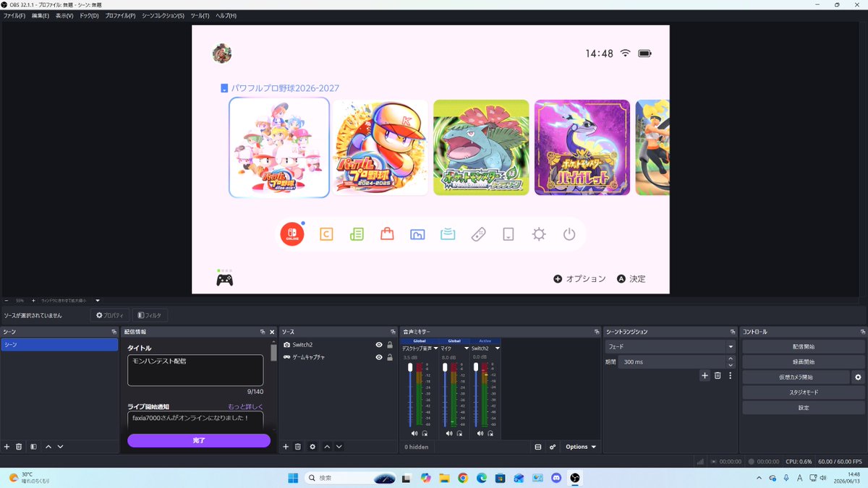Screen dimensions: 868x488
Task: Toggle monitoring for マイク channel
Action: [x=459, y=434]
